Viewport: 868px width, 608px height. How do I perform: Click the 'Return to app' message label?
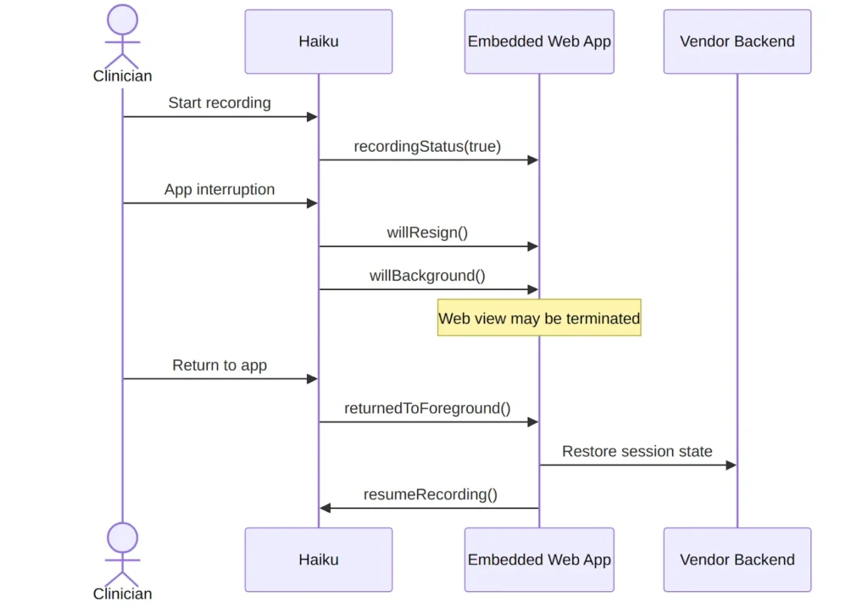tap(220, 365)
